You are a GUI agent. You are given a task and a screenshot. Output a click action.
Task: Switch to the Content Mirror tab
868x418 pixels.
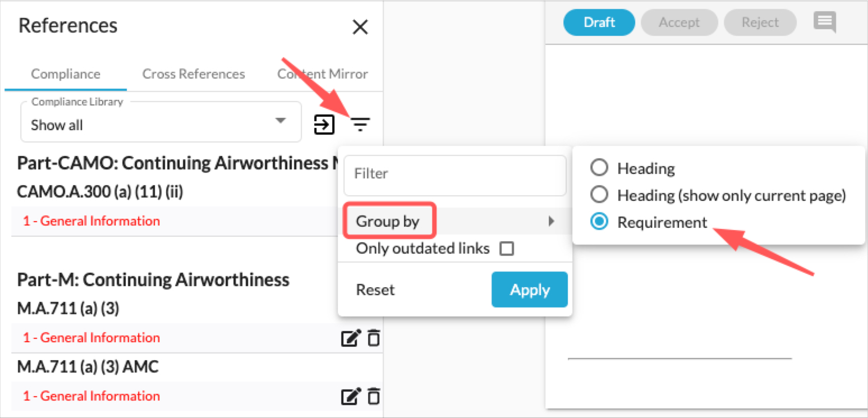[323, 74]
